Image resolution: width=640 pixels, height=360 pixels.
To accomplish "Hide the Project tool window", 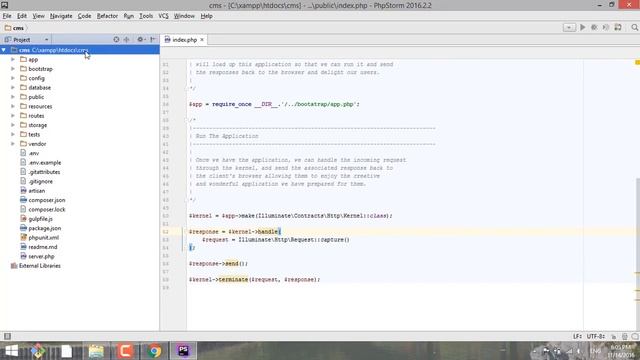I will click(x=153, y=39).
